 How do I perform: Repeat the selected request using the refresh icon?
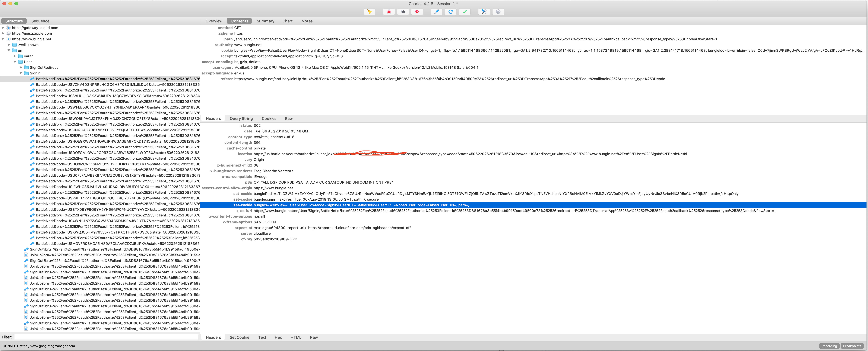click(x=450, y=12)
